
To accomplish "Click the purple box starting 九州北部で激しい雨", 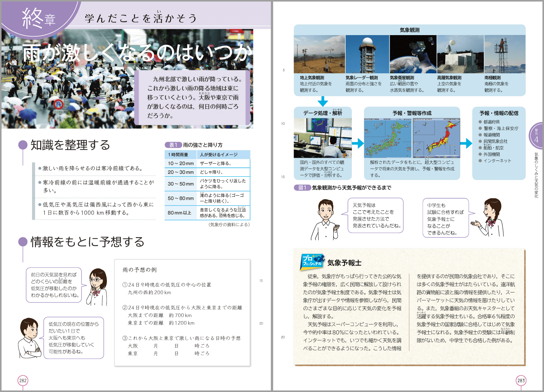I will 192,97.
